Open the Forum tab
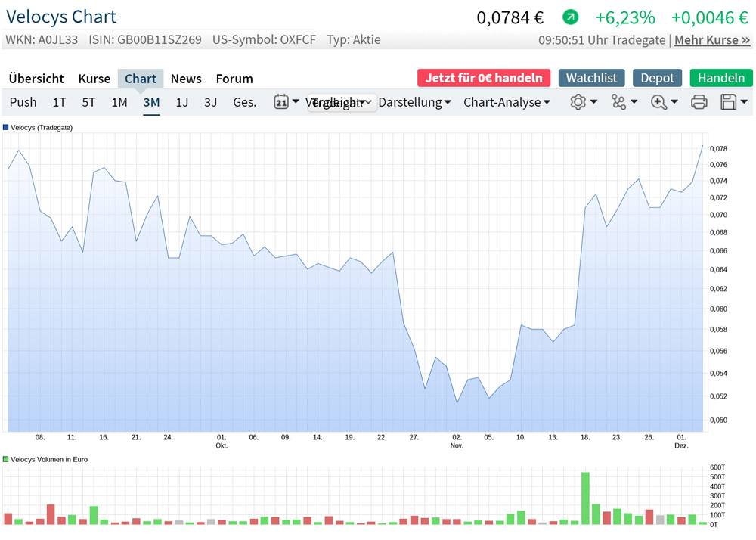Screen dimensions: 756x540 (x=234, y=79)
